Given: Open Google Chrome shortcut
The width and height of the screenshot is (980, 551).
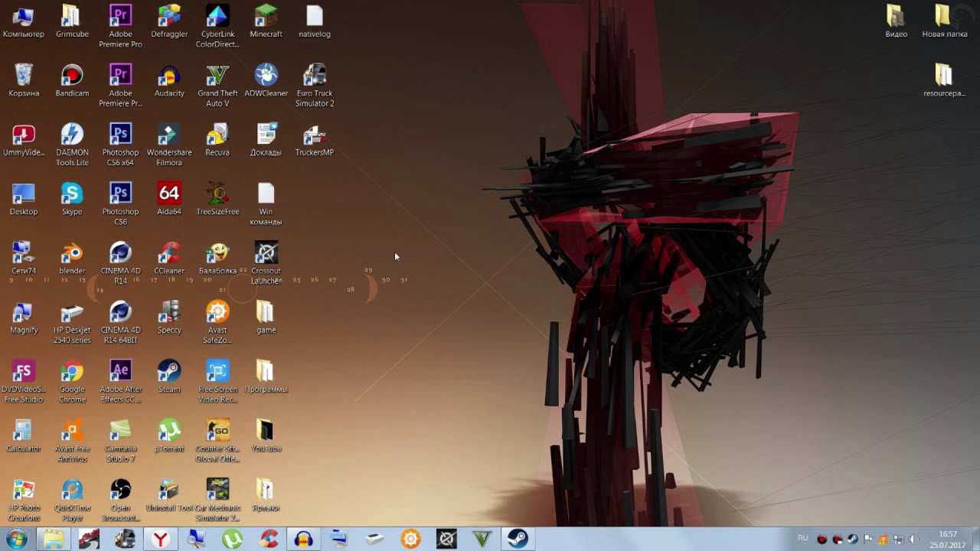Looking at the screenshot, I should click(x=72, y=382).
